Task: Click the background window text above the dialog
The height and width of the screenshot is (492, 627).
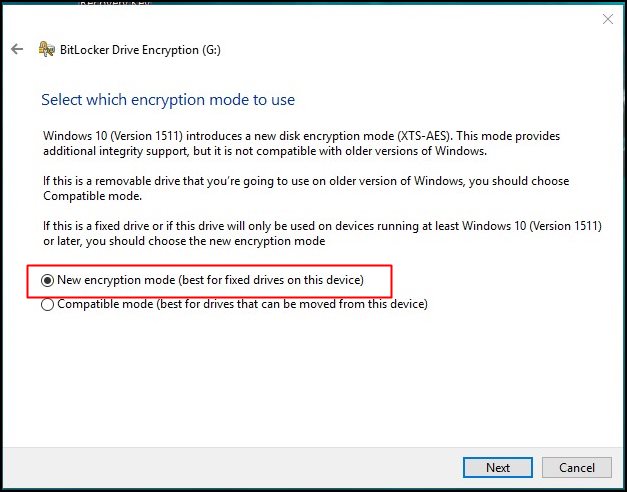Action: pyautogui.click(x=115, y=3)
